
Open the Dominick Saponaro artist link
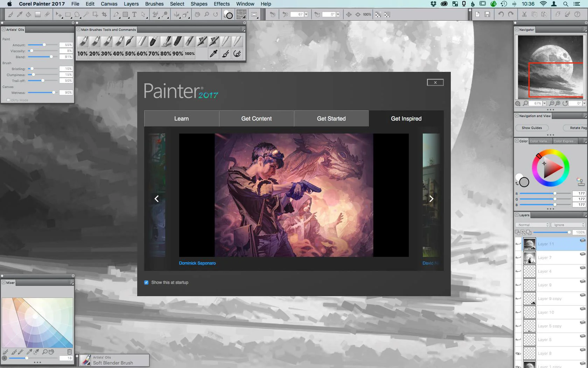pos(197,263)
